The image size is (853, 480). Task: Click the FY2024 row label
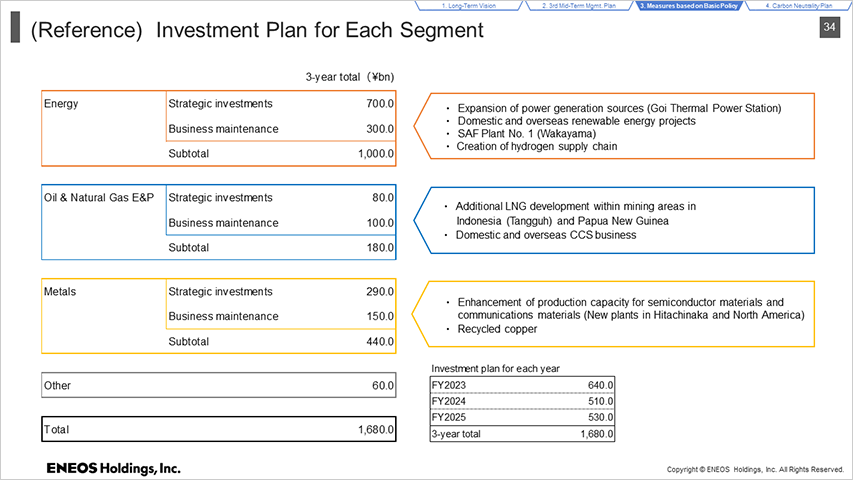449,401
